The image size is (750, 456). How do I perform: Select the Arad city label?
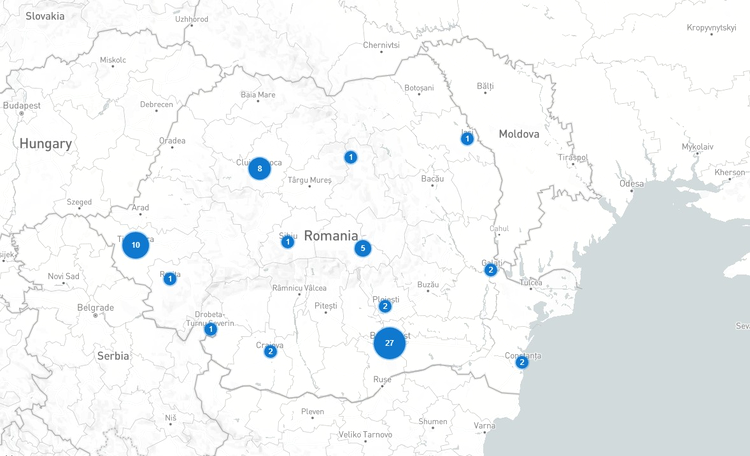[140, 208]
